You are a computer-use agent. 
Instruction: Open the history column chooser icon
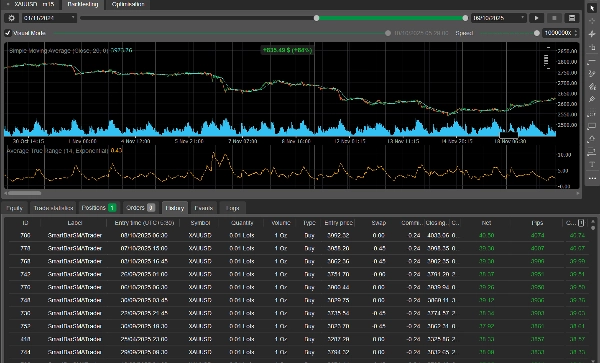(581, 223)
